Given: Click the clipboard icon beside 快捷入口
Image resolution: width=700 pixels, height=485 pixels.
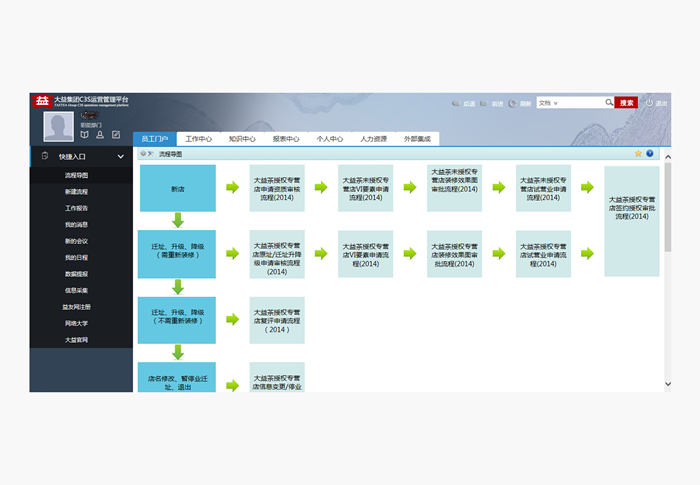Looking at the screenshot, I should click(45, 156).
